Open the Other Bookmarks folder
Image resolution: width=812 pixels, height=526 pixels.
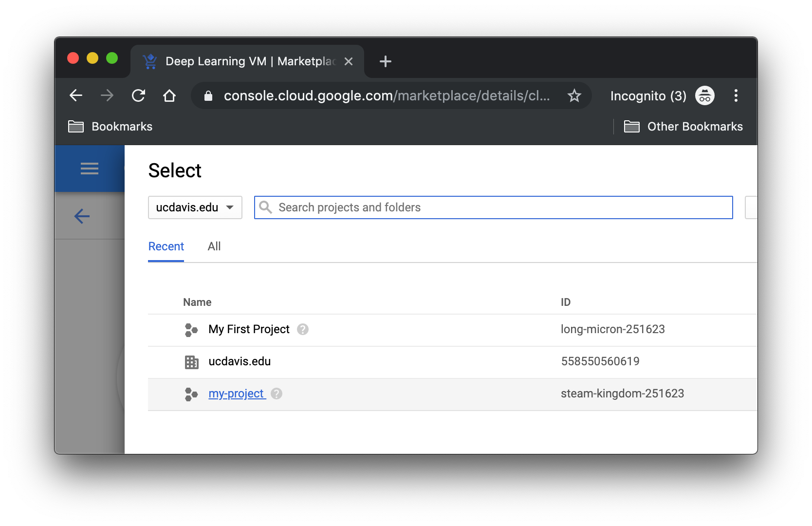click(x=683, y=127)
